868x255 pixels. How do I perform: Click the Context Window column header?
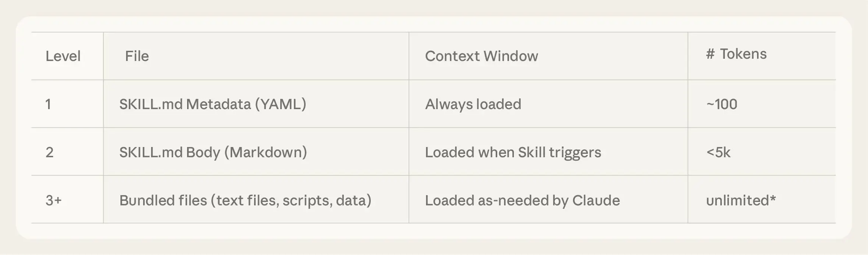pos(481,56)
